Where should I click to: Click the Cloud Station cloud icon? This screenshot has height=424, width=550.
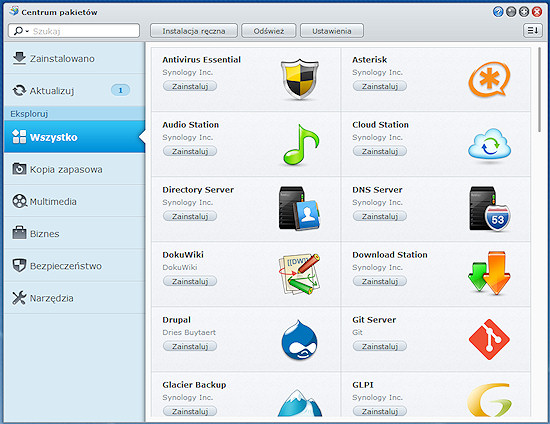(x=489, y=144)
